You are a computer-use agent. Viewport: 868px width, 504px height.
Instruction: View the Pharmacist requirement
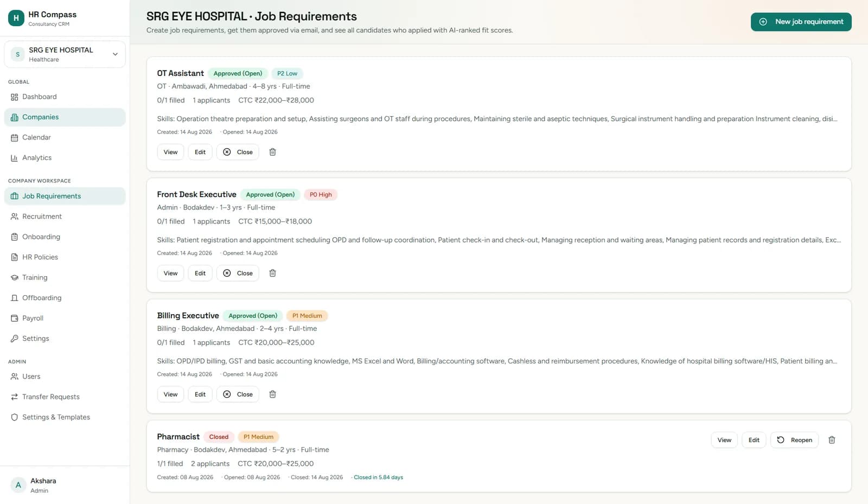724,440
